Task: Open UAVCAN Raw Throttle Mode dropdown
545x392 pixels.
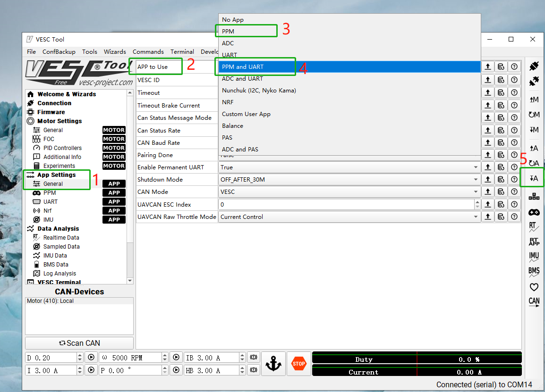Action: (x=349, y=217)
